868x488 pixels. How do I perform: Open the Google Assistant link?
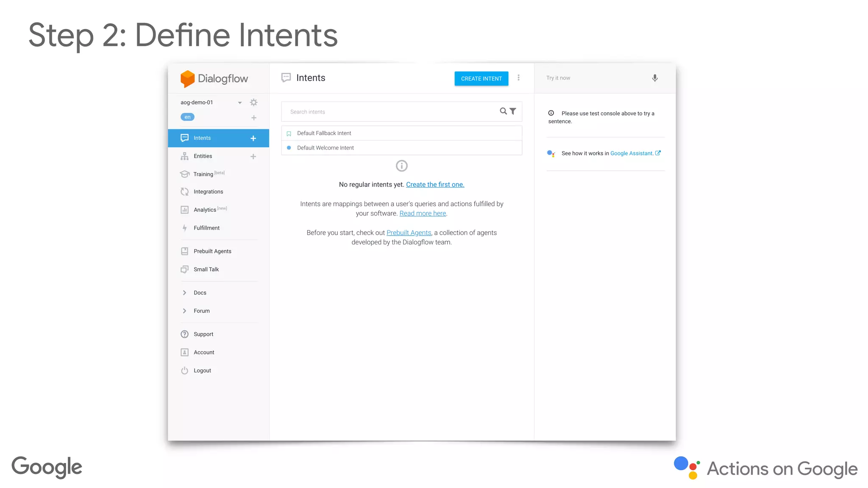[632, 153]
